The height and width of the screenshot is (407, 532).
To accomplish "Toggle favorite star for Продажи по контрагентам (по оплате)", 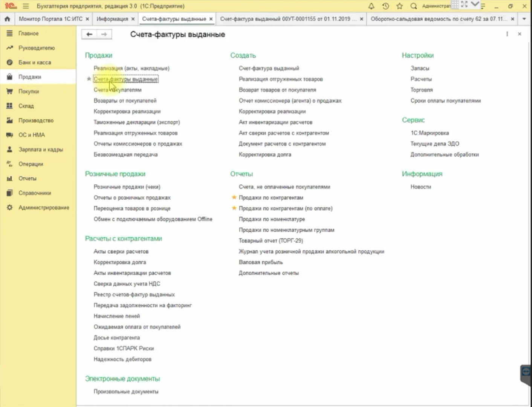I will click(x=234, y=208).
